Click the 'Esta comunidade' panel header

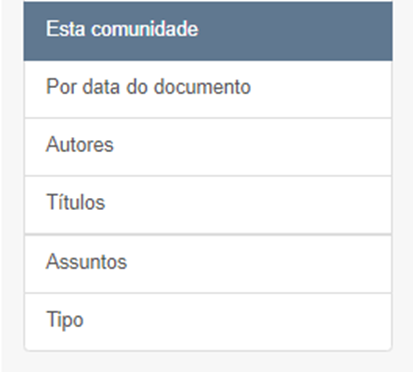click(x=208, y=31)
